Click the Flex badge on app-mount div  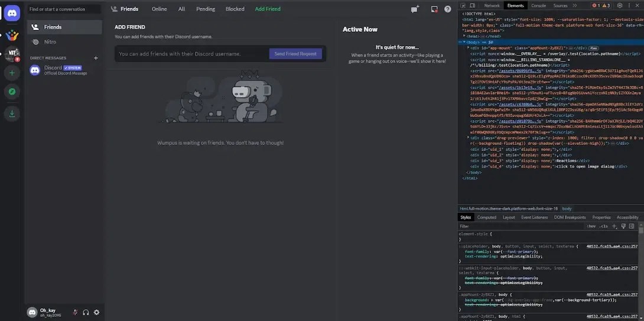click(x=593, y=48)
